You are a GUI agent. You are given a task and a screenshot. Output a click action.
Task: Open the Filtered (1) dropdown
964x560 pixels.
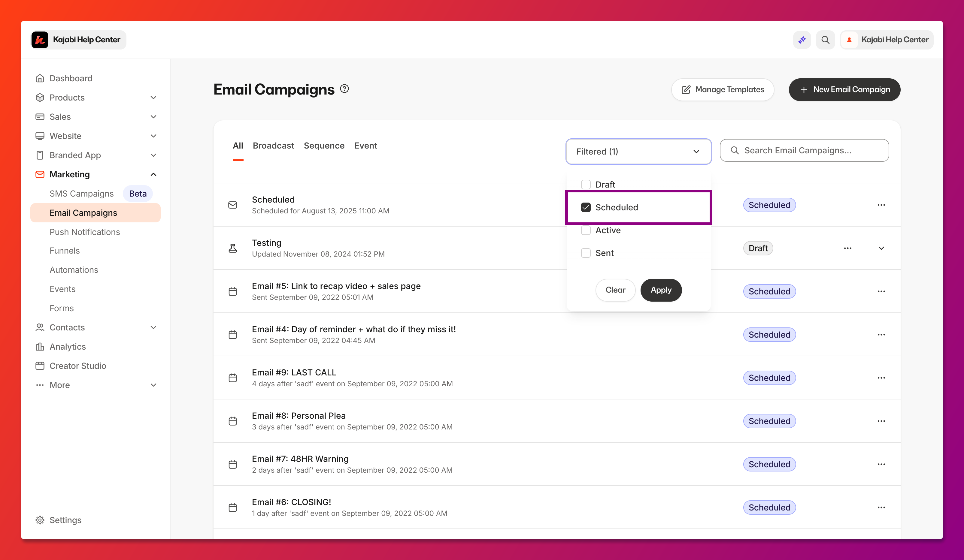(638, 151)
